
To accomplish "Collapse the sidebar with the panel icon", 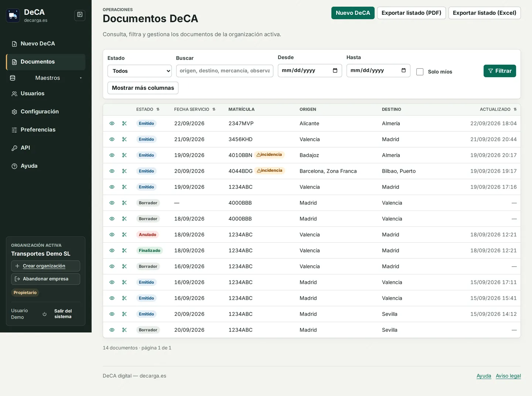I will (80, 15).
